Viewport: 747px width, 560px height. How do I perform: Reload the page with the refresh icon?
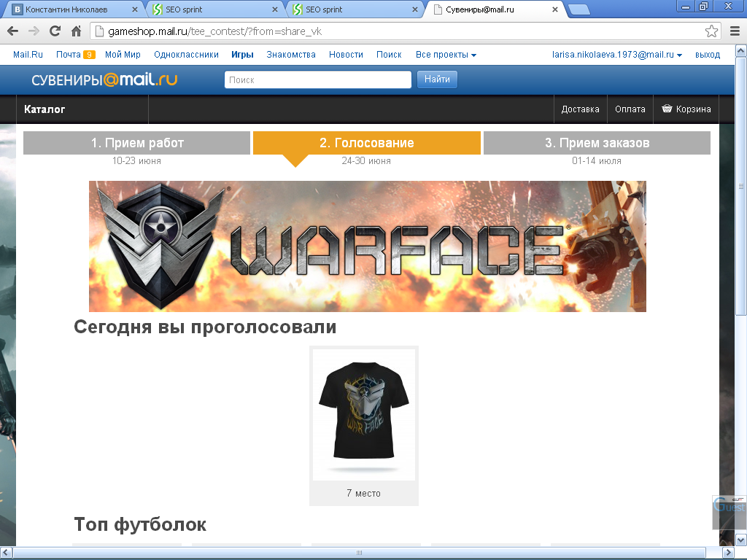point(55,31)
